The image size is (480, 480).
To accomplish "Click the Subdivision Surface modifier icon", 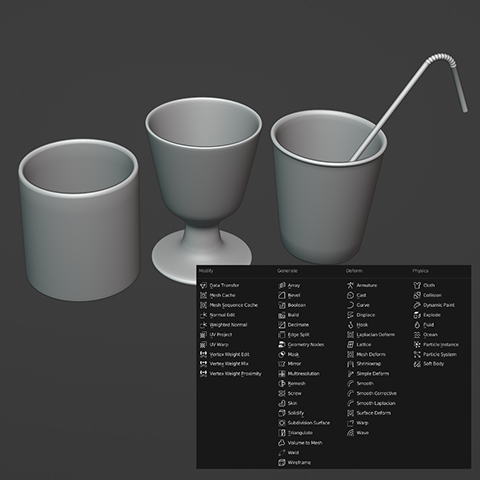I will [x=282, y=423].
